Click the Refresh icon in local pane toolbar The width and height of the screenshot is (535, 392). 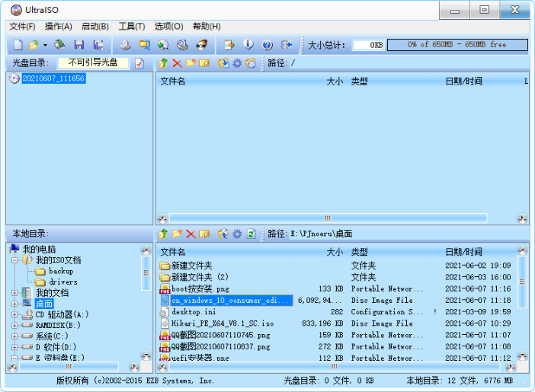(x=251, y=234)
